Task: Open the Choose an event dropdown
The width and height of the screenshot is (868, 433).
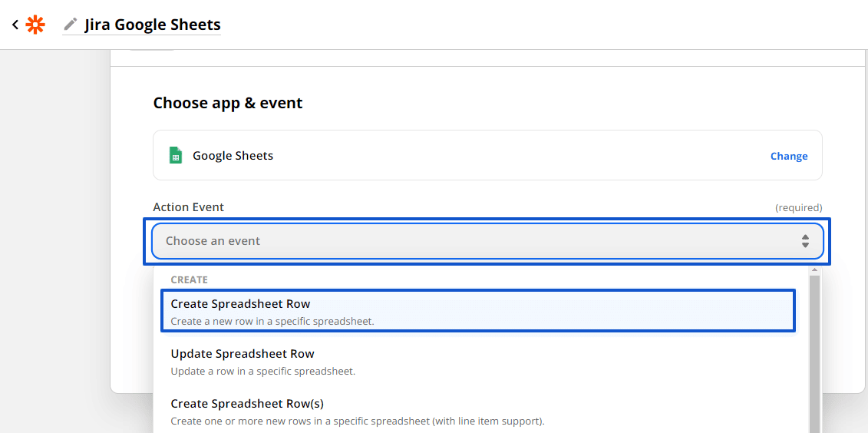Action: coord(487,241)
